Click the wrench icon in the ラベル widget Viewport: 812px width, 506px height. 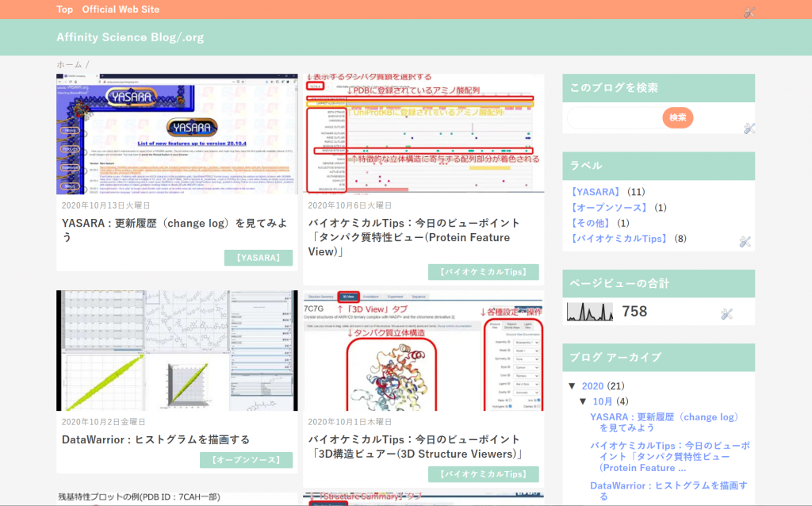coord(745,241)
